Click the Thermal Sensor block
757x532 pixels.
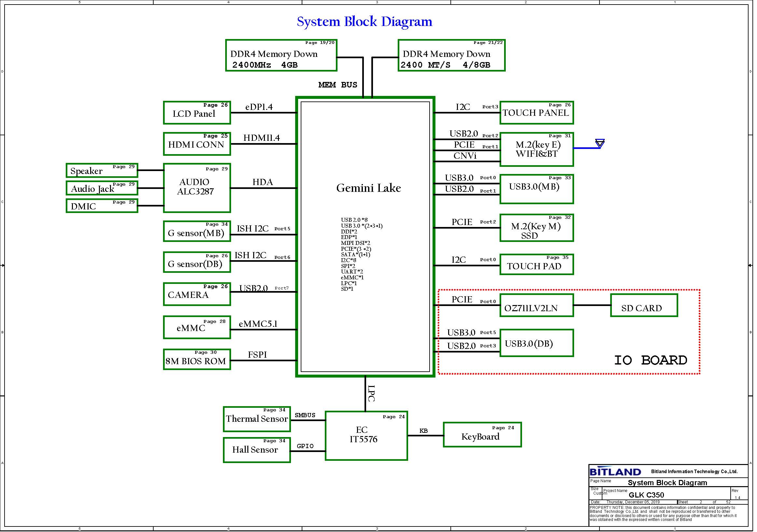point(257,419)
